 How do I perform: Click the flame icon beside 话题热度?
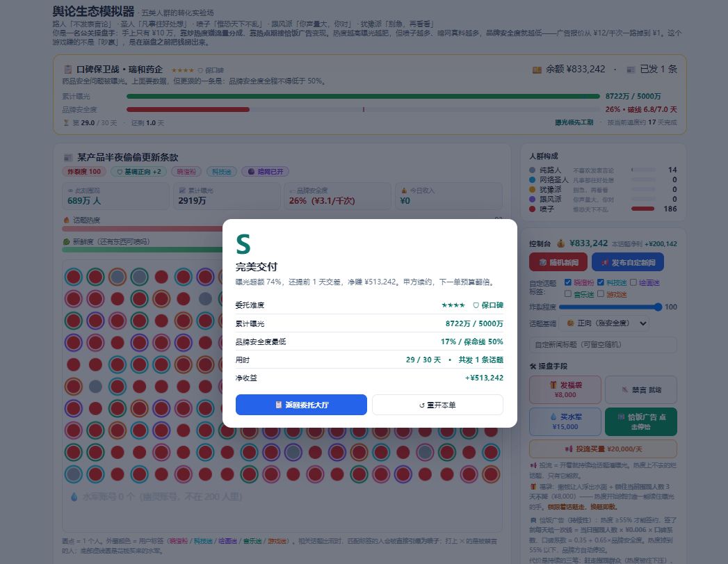click(66, 220)
